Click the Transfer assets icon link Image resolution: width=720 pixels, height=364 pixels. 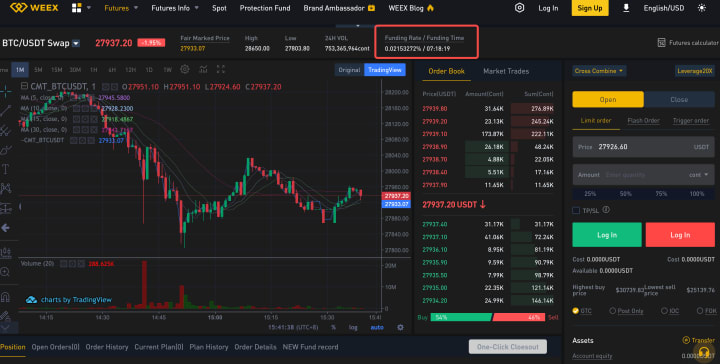point(698,340)
